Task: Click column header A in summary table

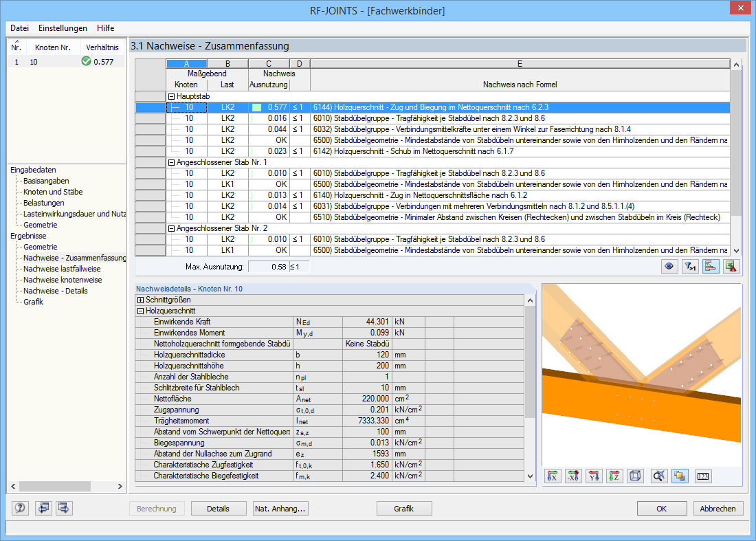Action: tap(186, 64)
